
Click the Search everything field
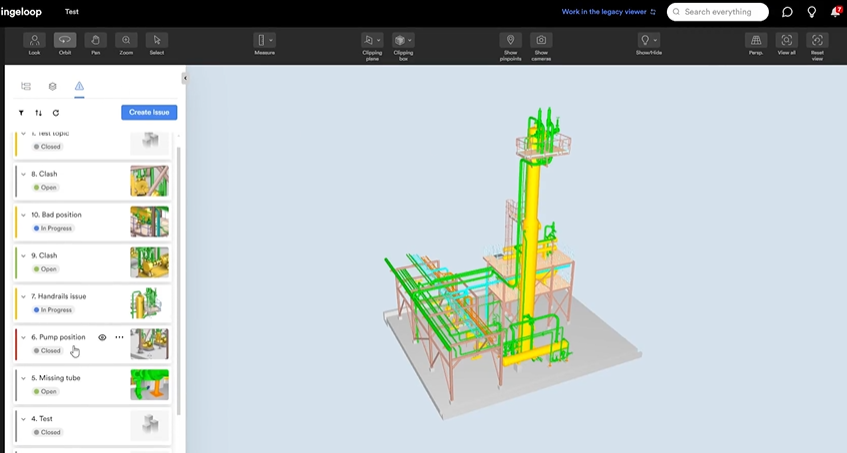click(717, 12)
